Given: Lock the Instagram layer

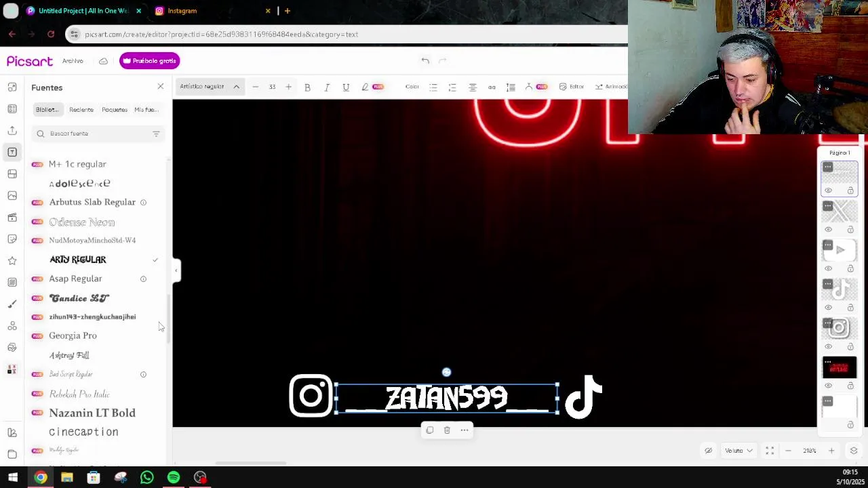Looking at the screenshot, I should pos(850,347).
